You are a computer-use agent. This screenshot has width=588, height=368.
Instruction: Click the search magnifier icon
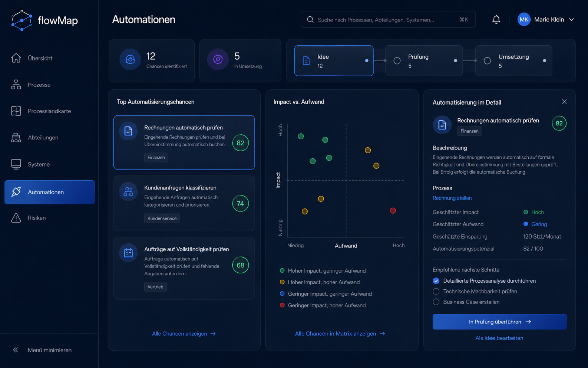(310, 20)
